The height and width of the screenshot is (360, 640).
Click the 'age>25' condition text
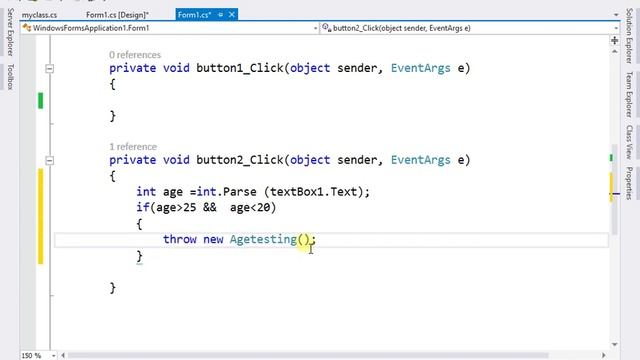point(176,207)
